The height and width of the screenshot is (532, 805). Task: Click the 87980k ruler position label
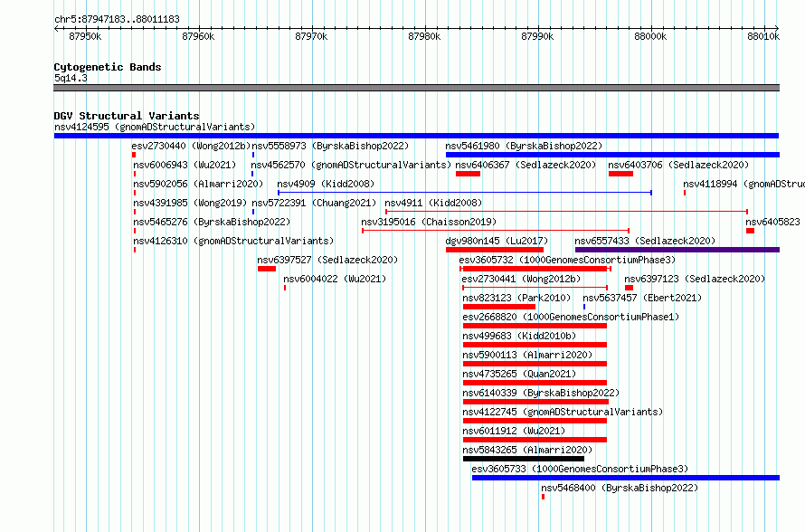pos(424,36)
